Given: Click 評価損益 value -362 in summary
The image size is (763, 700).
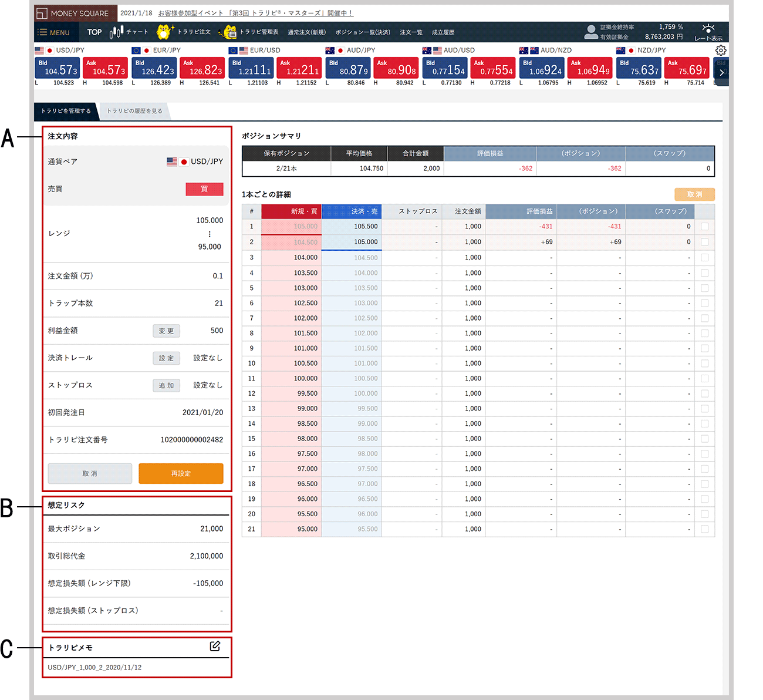Looking at the screenshot, I should pos(525,169).
